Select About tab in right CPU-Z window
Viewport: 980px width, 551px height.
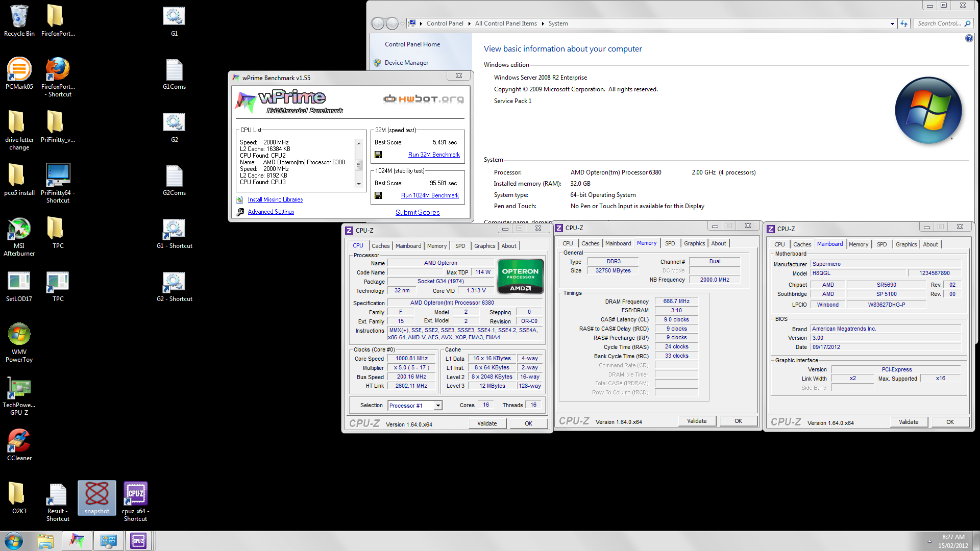point(930,244)
